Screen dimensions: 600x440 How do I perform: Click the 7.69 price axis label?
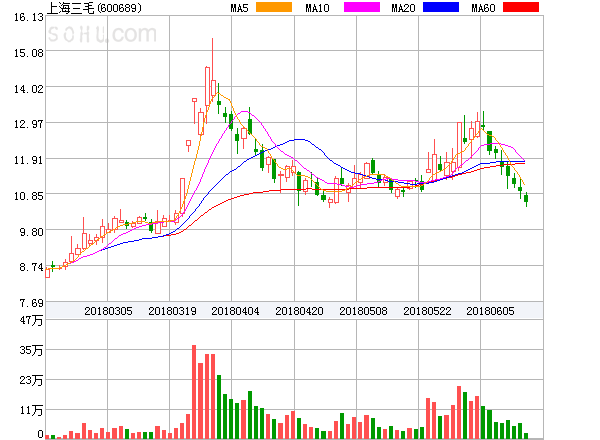coord(31,303)
